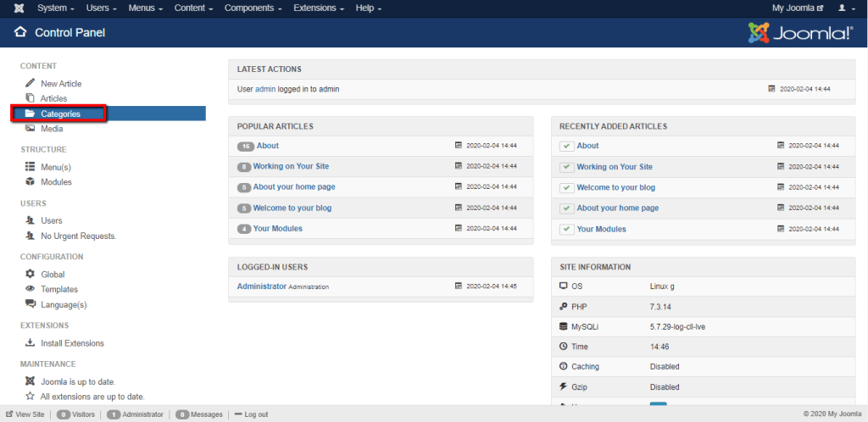Click the extensions update star icon

30,396
